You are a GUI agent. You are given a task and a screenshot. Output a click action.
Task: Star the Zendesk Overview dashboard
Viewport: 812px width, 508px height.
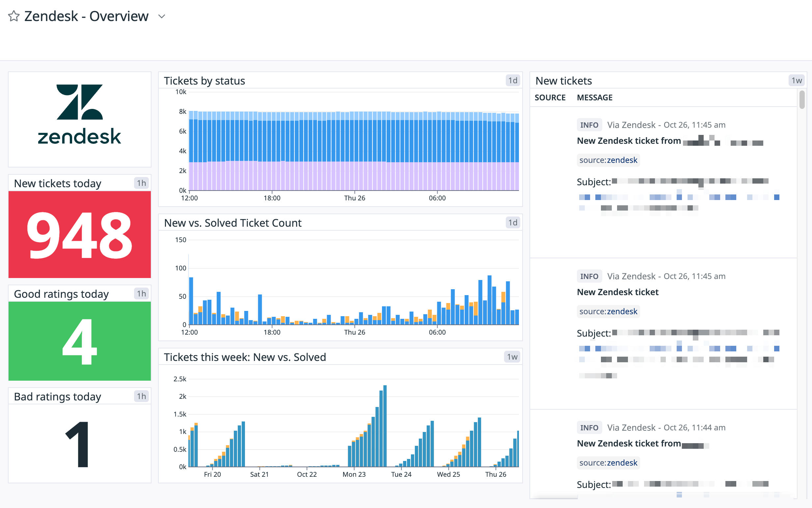(14, 16)
